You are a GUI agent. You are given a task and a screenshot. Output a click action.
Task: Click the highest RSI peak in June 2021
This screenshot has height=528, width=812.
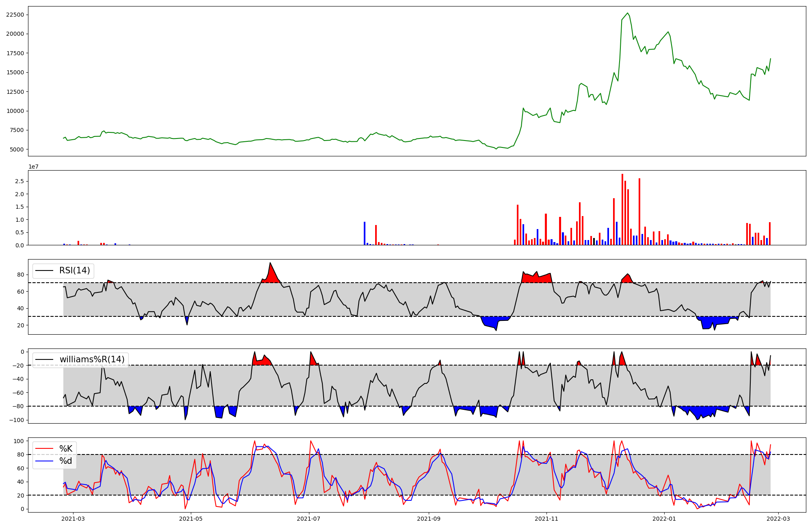tap(270, 263)
